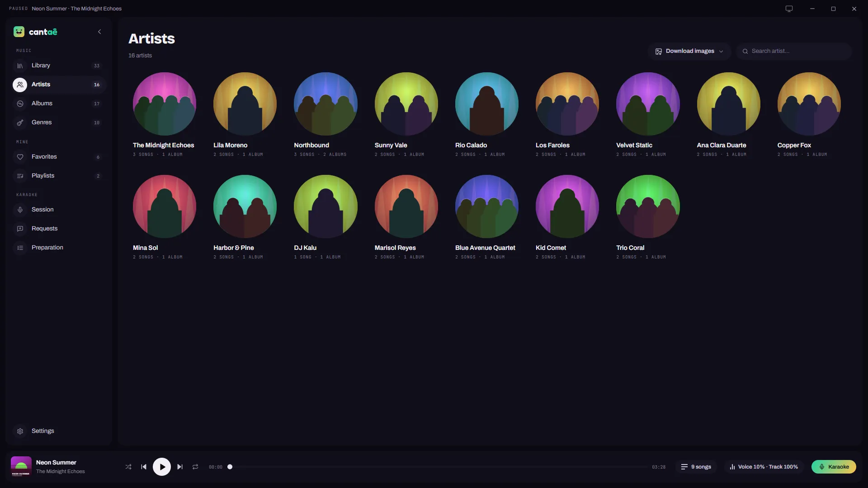
Task: Open Trio Coral artist avatar
Action: (648, 206)
